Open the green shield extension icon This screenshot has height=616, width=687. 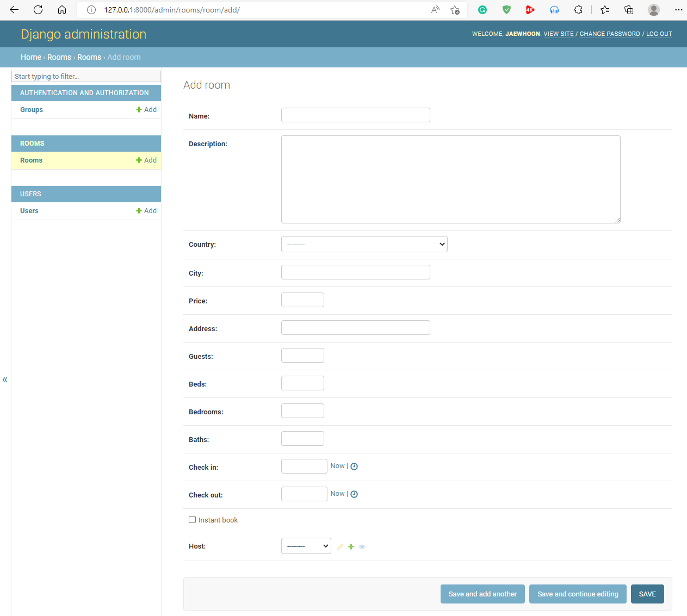tap(506, 10)
